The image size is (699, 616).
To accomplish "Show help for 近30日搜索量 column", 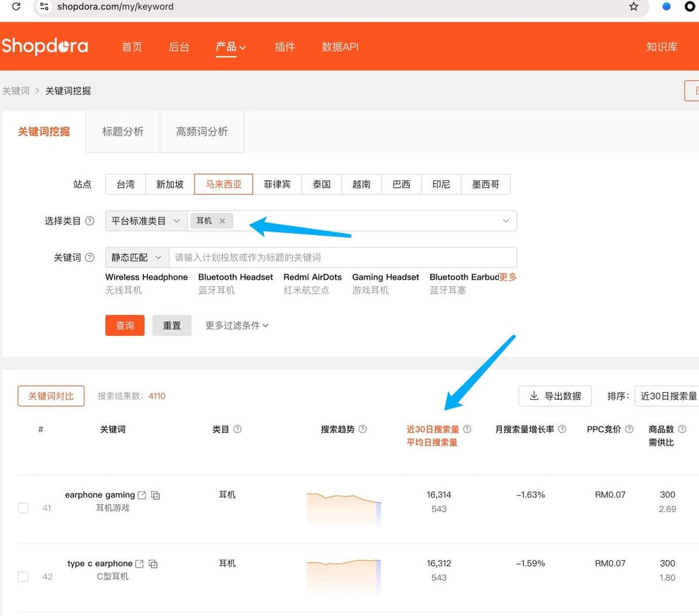I will 467,429.
